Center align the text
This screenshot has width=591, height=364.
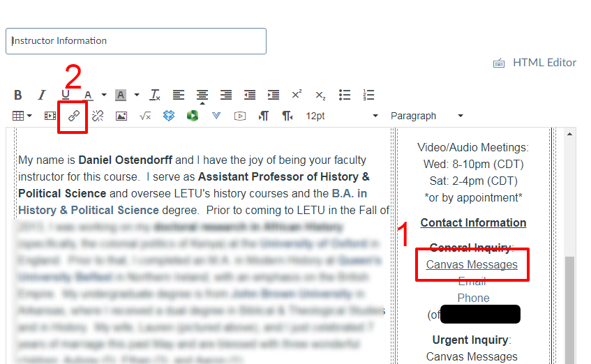coord(202,95)
